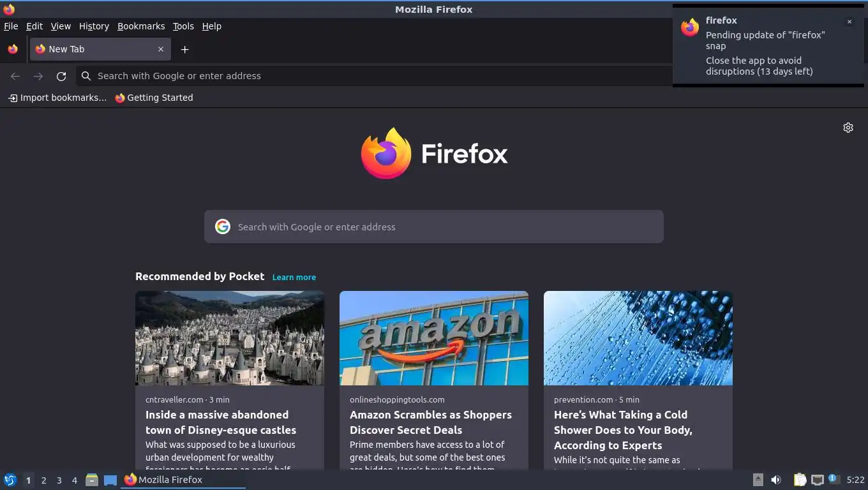This screenshot has width=868, height=490.
Task: Click prevention.com source text
Action: [583, 399]
